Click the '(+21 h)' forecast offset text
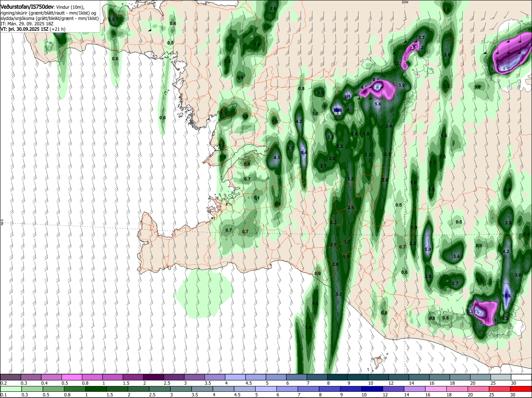Screen dimensions: 532x398 tap(57, 29)
